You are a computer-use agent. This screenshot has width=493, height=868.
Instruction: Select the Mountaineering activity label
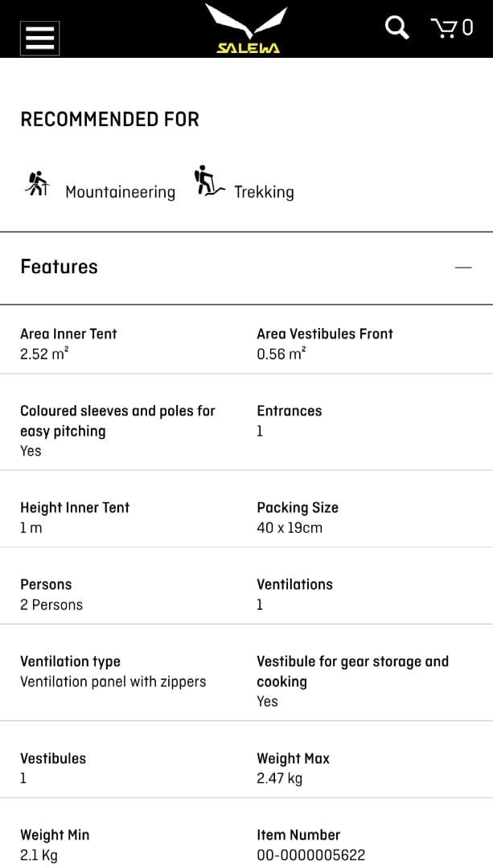click(x=120, y=192)
